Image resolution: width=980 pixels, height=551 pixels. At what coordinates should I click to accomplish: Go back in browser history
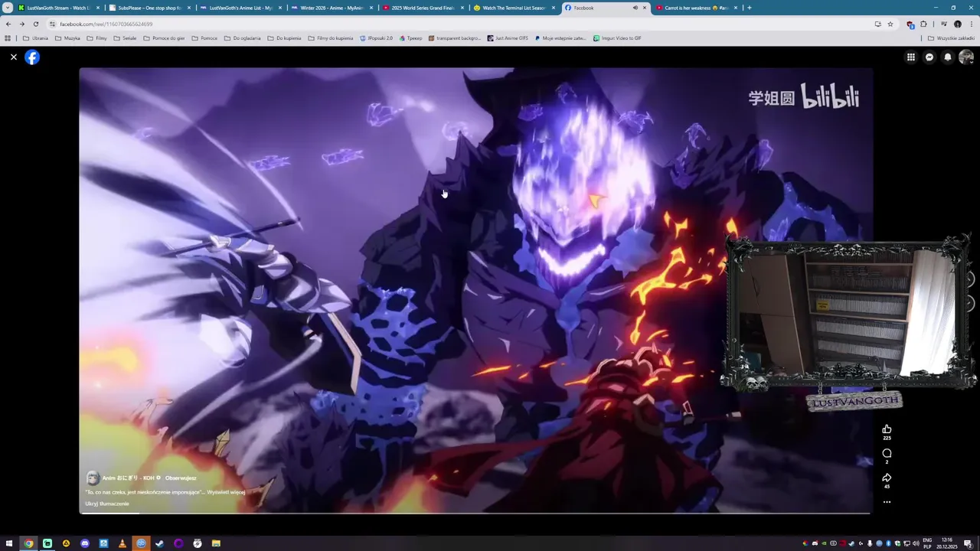pyautogui.click(x=8, y=24)
